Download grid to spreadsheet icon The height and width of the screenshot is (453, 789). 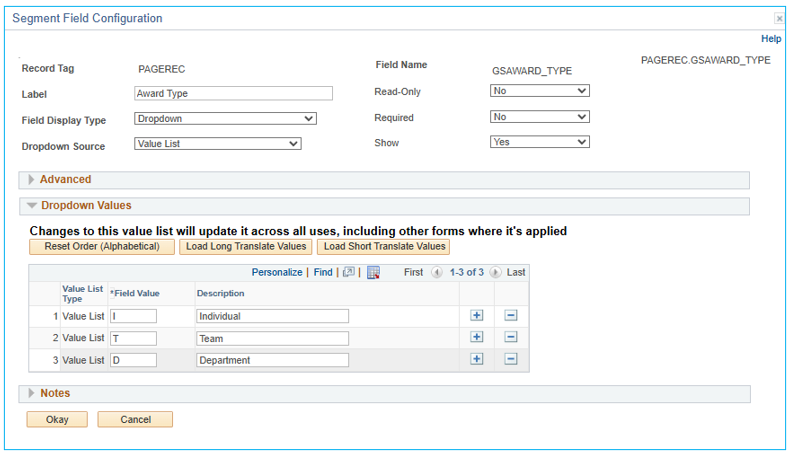tap(373, 272)
